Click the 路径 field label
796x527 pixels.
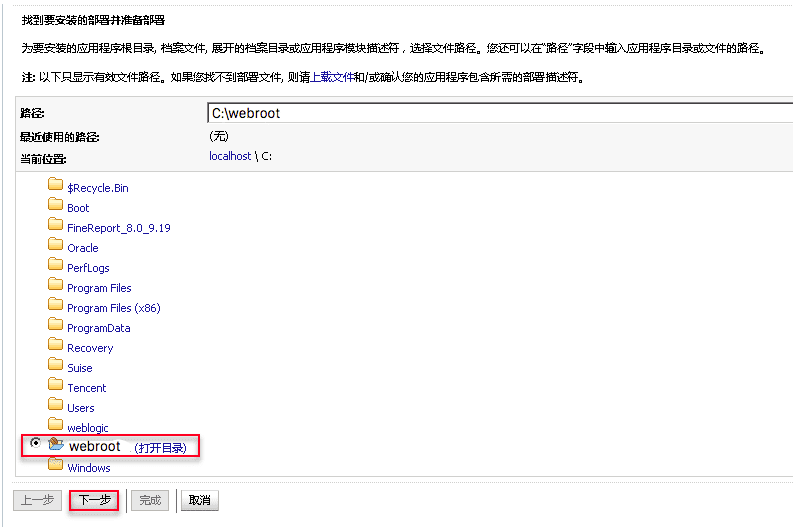point(32,113)
